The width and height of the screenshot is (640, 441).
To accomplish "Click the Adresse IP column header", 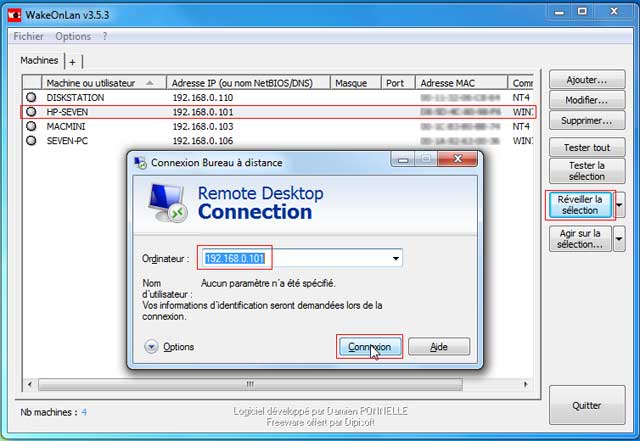I will tap(248, 83).
